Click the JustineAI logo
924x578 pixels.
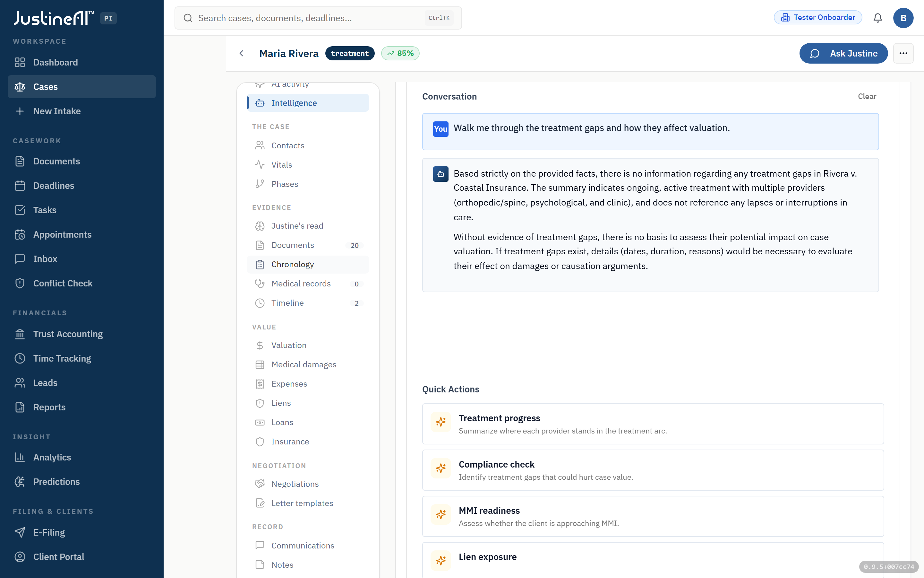coord(54,18)
